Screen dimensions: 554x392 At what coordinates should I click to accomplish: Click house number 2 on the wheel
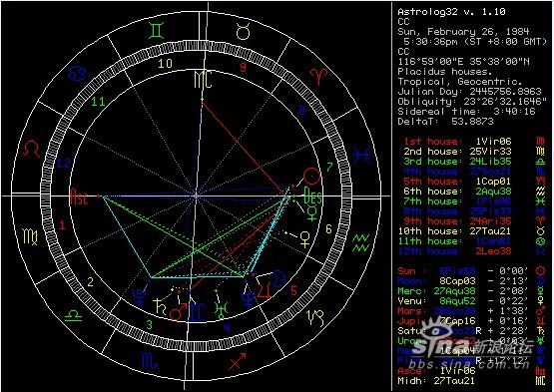coord(91,282)
